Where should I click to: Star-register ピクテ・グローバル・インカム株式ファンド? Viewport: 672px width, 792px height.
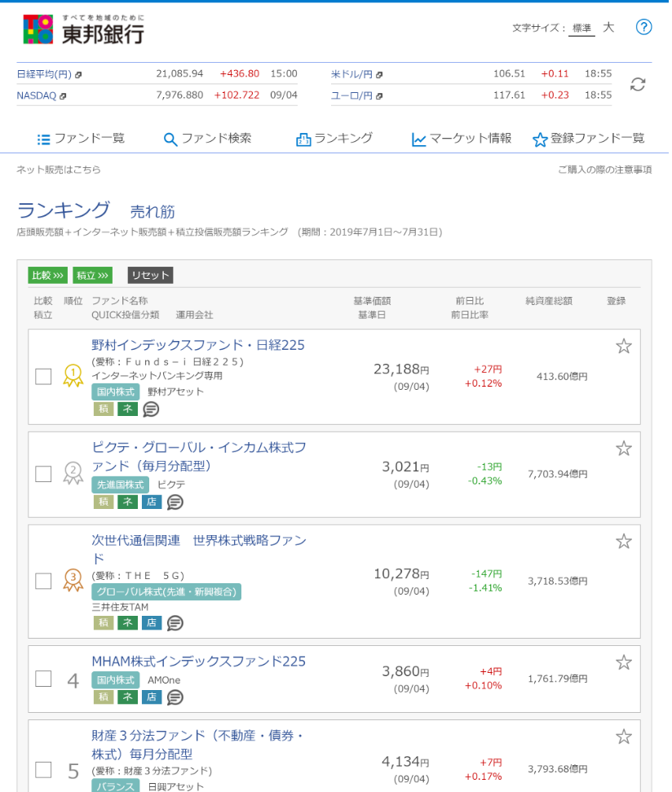point(624,449)
